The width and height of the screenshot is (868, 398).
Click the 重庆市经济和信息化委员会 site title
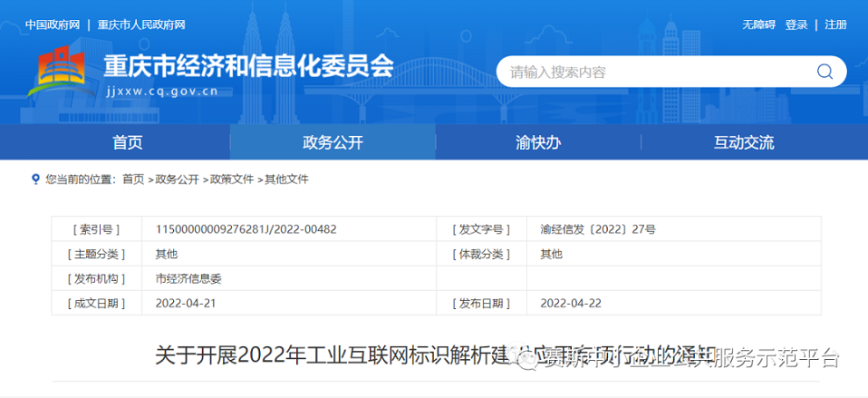click(249, 66)
